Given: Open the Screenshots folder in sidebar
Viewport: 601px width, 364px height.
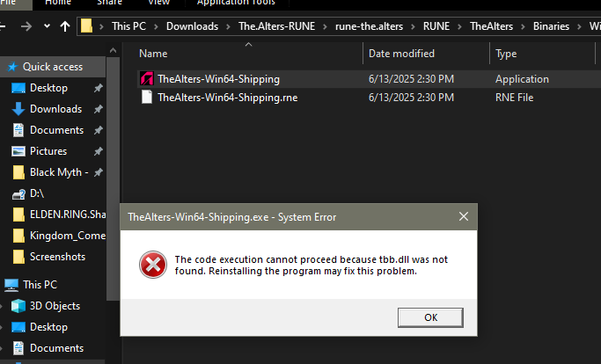Looking at the screenshot, I should pos(57,257).
